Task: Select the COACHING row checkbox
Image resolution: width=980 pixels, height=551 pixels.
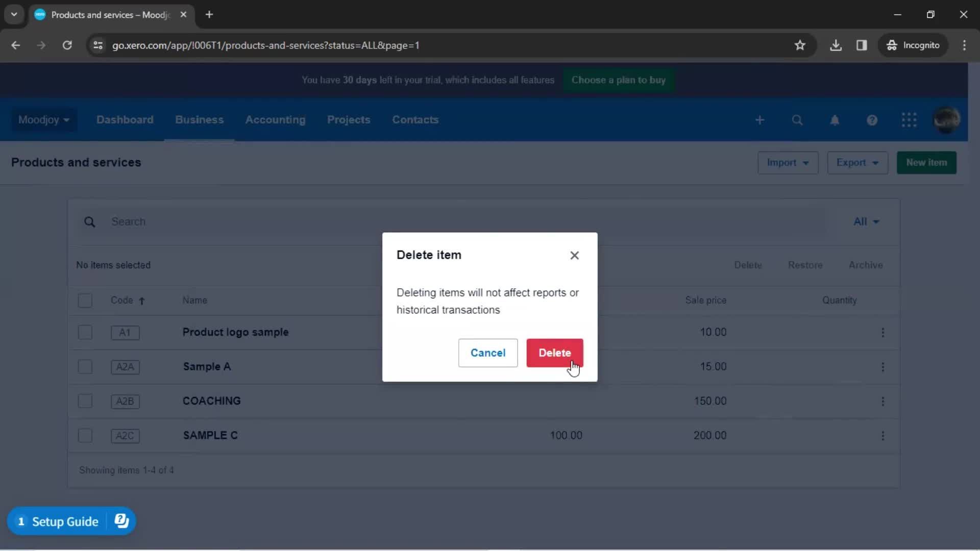Action: pos(85,401)
